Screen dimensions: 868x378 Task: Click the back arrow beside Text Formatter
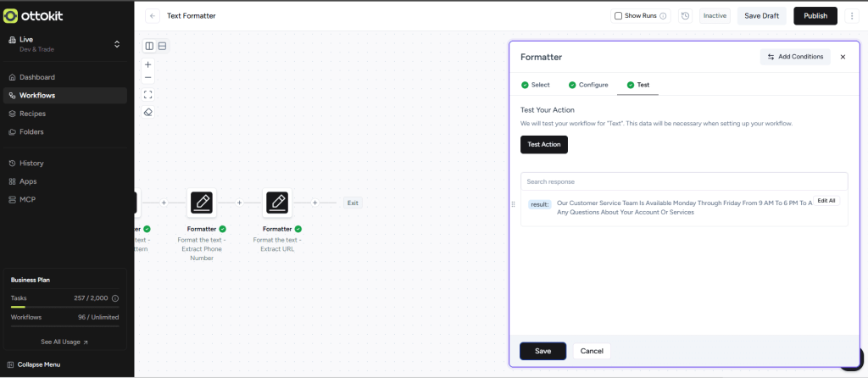point(153,16)
